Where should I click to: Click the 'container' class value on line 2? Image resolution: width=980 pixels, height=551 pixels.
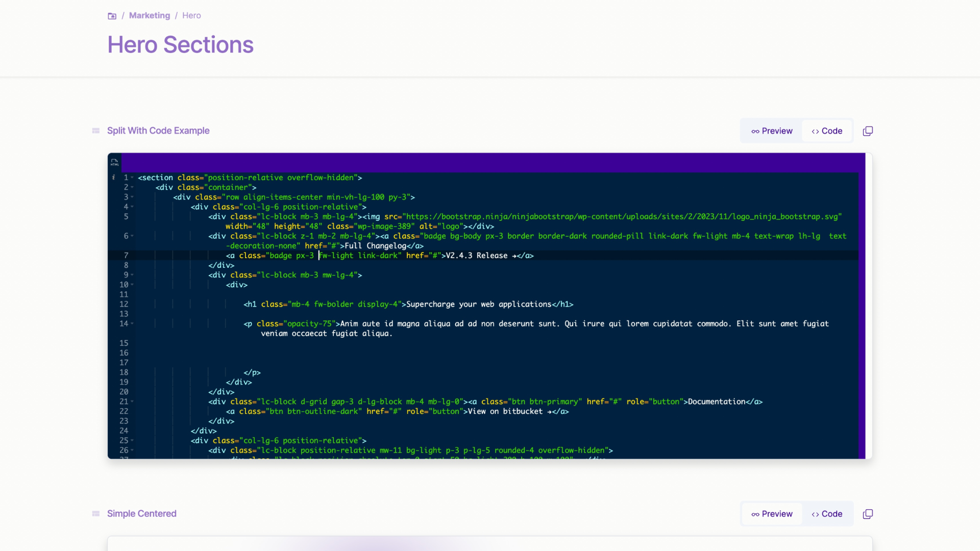pyautogui.click(x=228, y=187)
